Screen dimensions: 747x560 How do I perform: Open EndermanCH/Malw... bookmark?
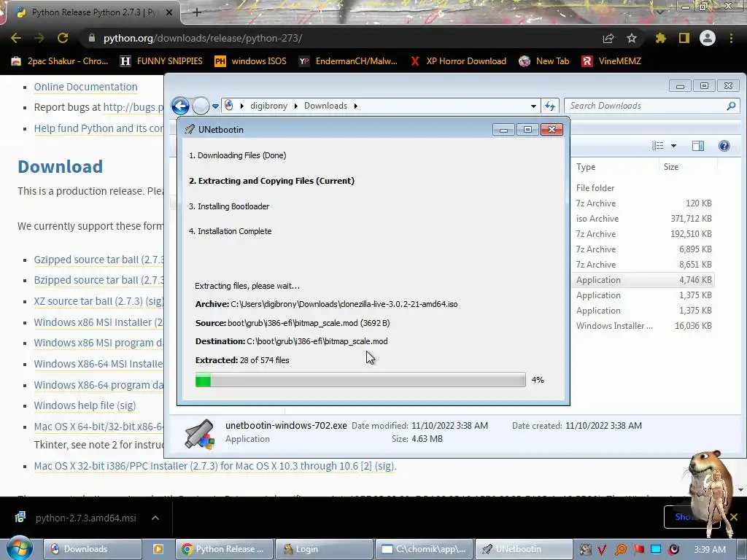click(x=348, y=61)
